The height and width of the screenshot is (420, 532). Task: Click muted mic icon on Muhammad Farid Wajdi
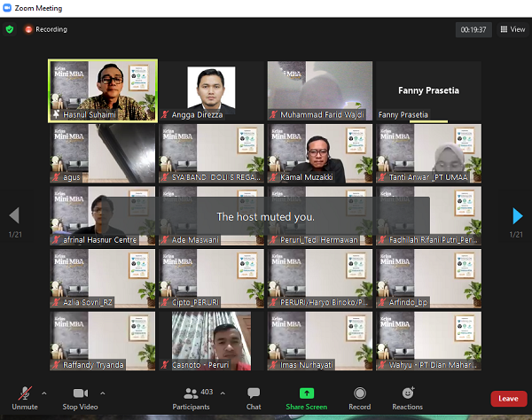tap(273, 114)
